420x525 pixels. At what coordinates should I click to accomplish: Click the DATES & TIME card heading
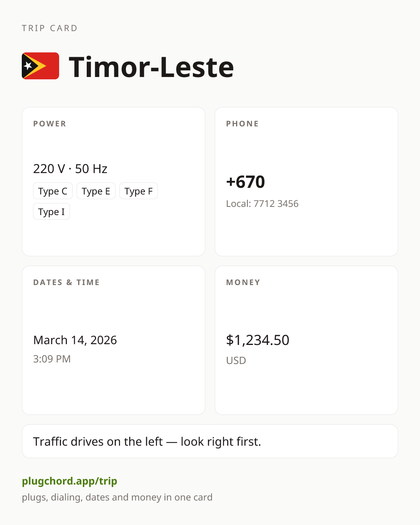coord(66,282)
